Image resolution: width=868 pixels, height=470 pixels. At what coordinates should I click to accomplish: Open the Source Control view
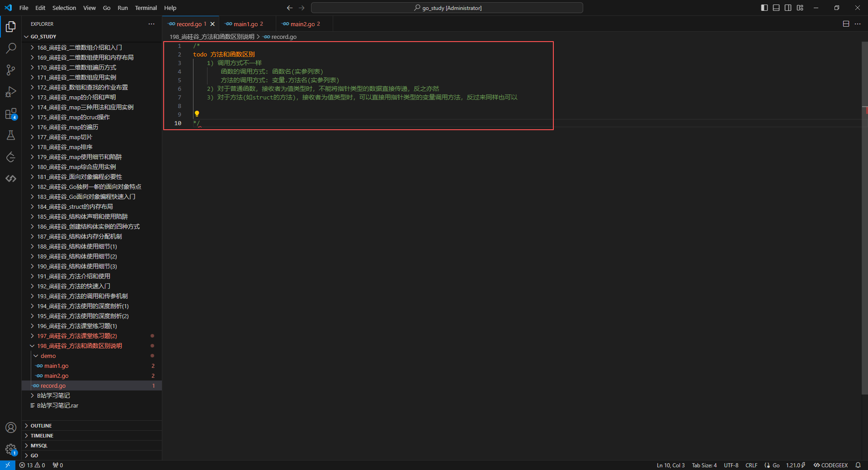pos(11,70)
